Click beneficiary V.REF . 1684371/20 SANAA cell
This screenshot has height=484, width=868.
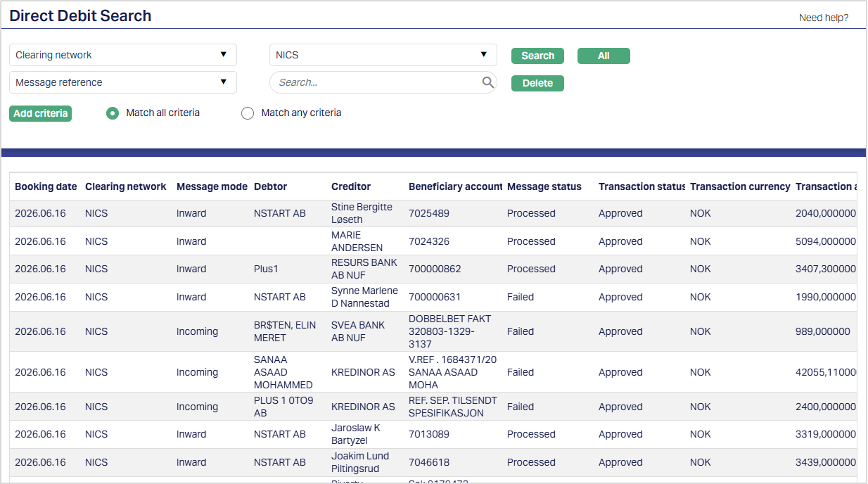pos(452,372)
